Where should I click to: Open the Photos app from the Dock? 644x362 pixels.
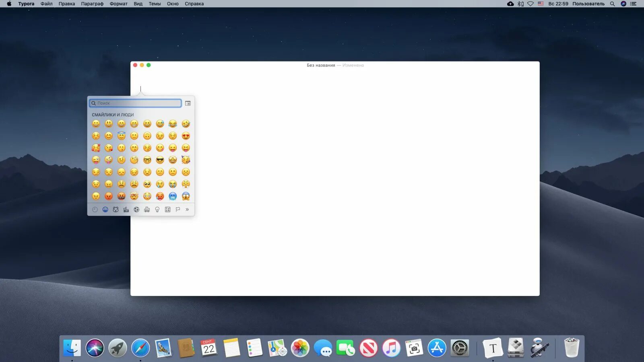click(300, 348)
